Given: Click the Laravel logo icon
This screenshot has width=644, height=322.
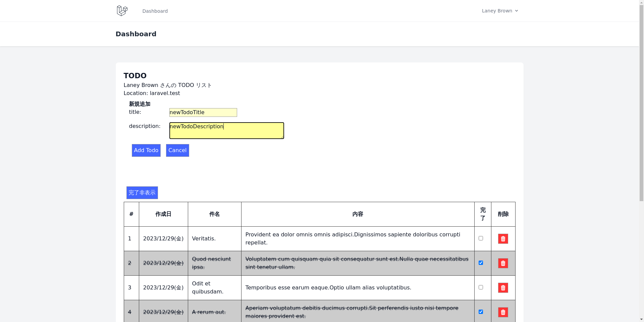Looking at the screenshot, I should coord(122,10).
